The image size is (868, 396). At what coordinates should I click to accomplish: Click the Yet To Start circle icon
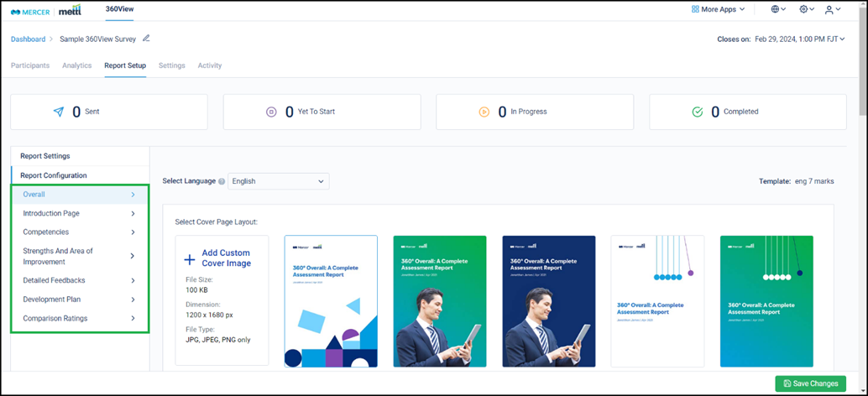pyautogui.click(x=271, y=112)
